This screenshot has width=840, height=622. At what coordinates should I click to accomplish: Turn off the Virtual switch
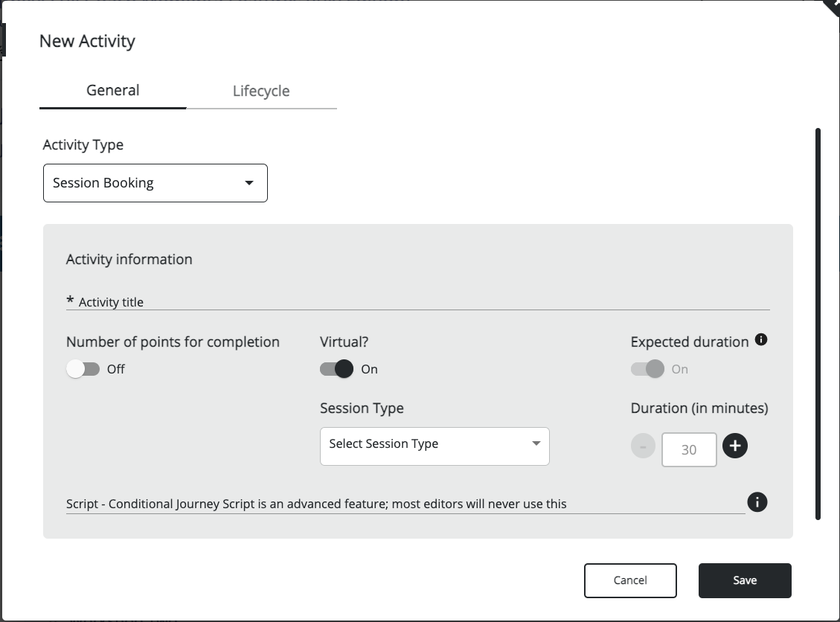[336, 369]
